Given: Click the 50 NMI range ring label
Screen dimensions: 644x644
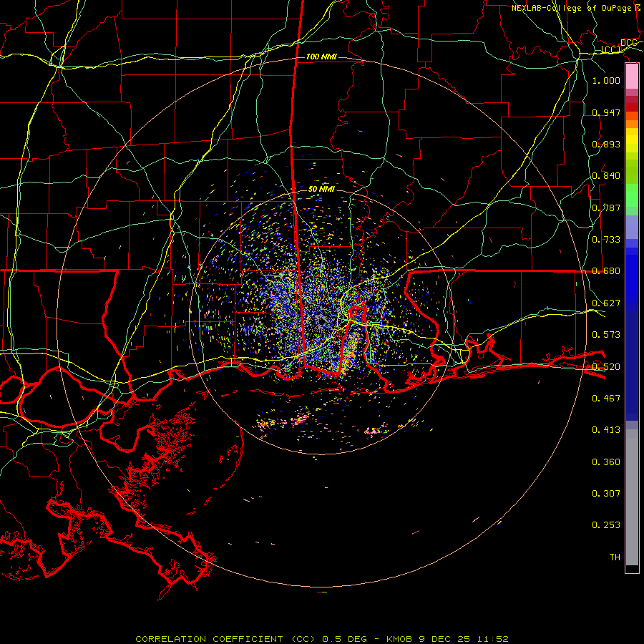Looking at the screenshot, I should click(321, 189).
